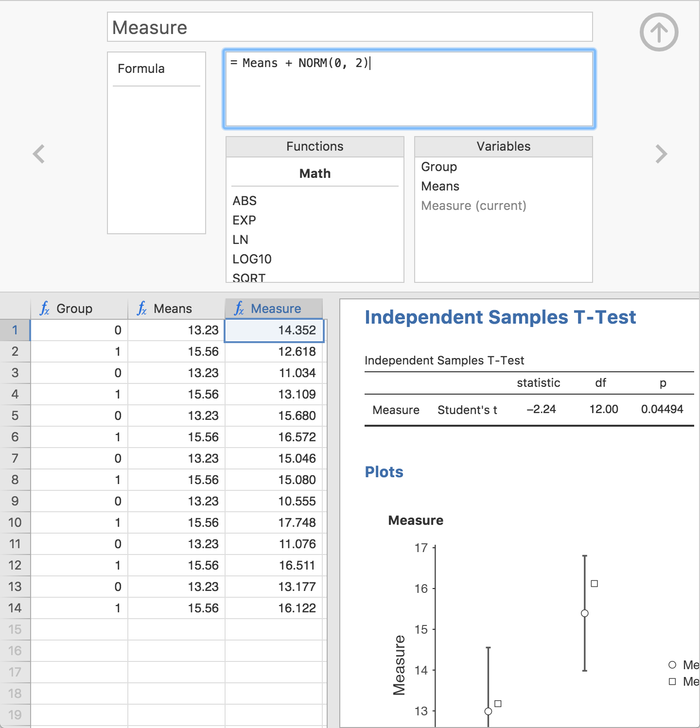The image size is (700, 728).
Task: Select the ABS function
Action: click(245, 201)
